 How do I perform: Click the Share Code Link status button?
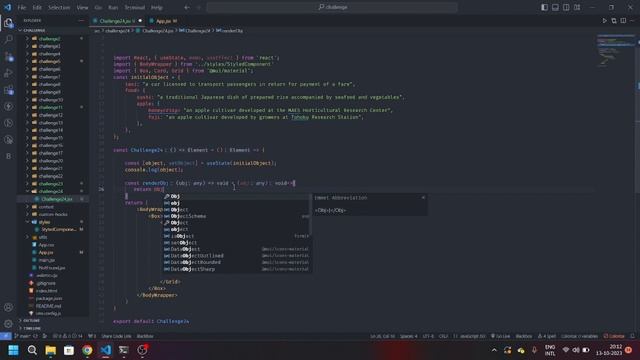tap(116, 336)
